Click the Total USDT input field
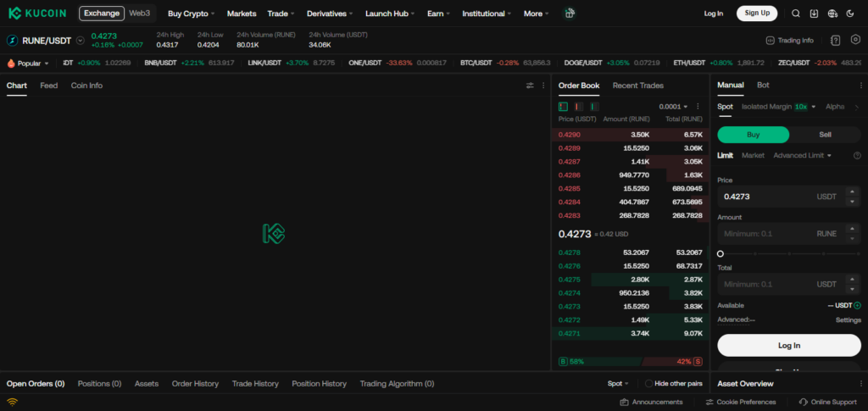 pyautogui.click(x=789, y=284)
